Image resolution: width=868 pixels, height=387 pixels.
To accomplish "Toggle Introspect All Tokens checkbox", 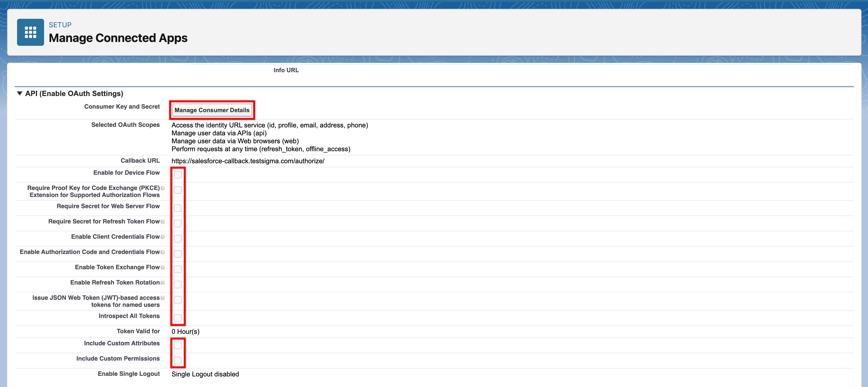I will point(177,318).
